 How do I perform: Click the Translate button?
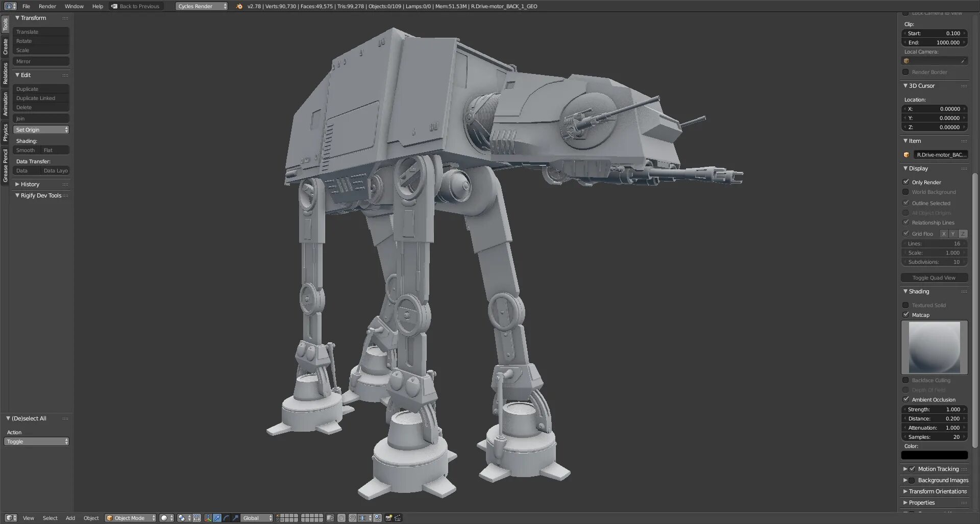point(41,32)
